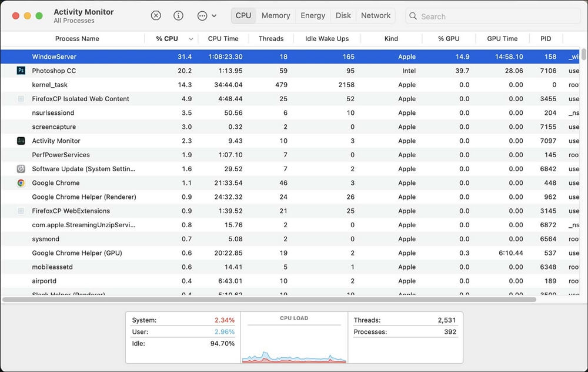Select the Photoshop CC app icon
Viewport: 588px width, 372px height.
[21, 70]
